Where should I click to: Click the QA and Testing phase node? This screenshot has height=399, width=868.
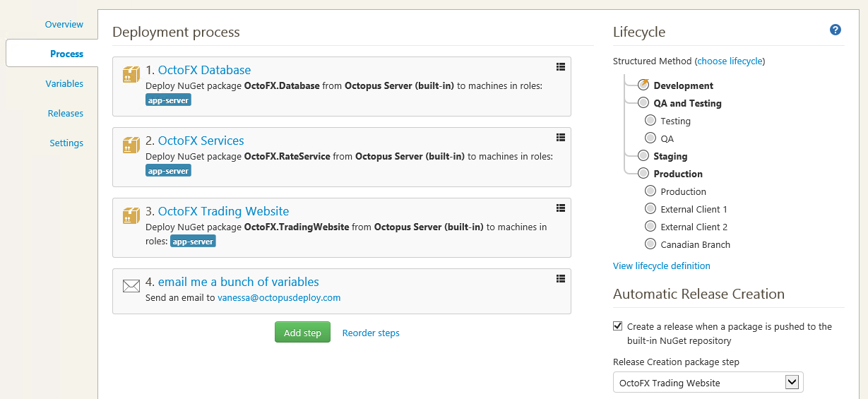(x=643, y=103)
